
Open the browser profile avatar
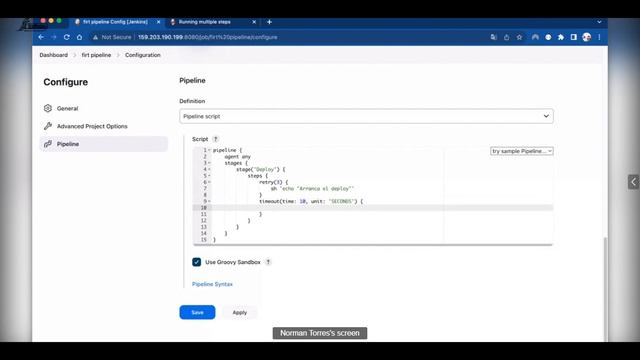(587, 37)
